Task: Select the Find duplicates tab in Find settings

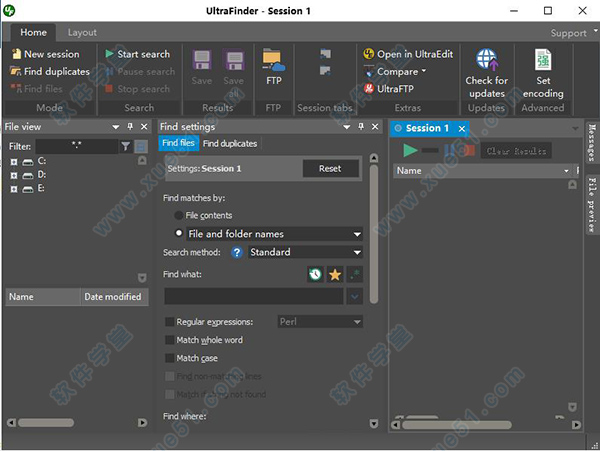Action: coord(230,143)
